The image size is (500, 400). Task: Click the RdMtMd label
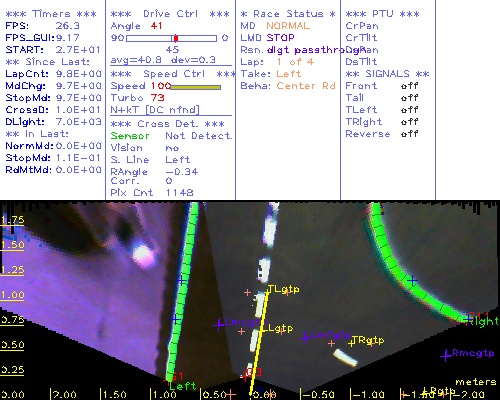(28, 170)
